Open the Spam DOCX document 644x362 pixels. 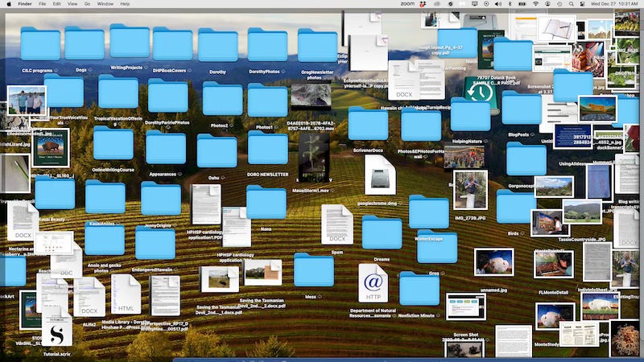pyautogui.click(x=336, y=224)
